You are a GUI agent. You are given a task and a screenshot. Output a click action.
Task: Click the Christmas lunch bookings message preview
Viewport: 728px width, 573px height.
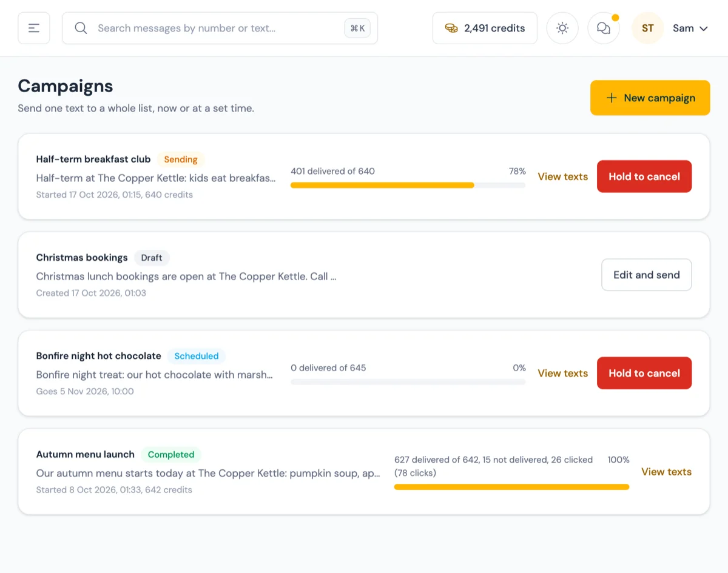click(x=186, y=276)
